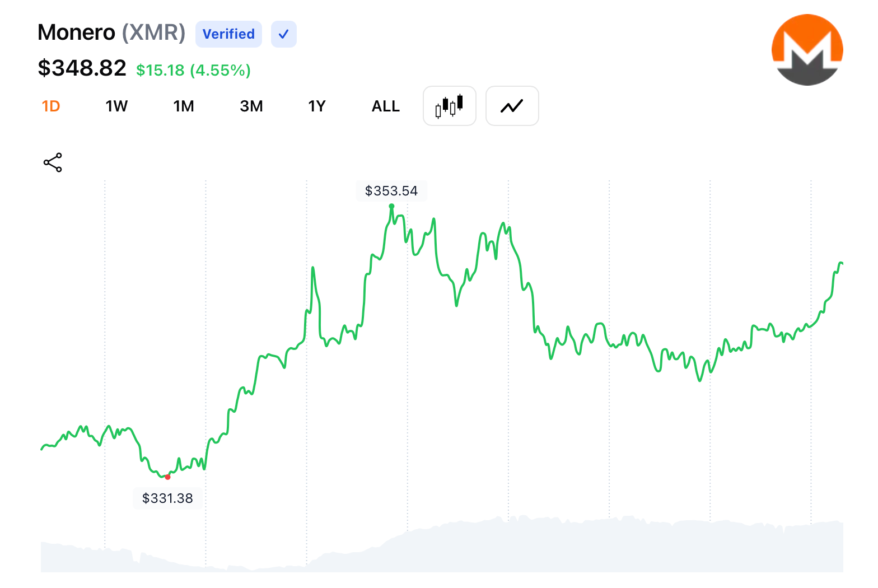Viewport: 878px width, 588px height.
Task: Click the share icon above the chart
Action: pyautogui.click(x=53, y=162)
